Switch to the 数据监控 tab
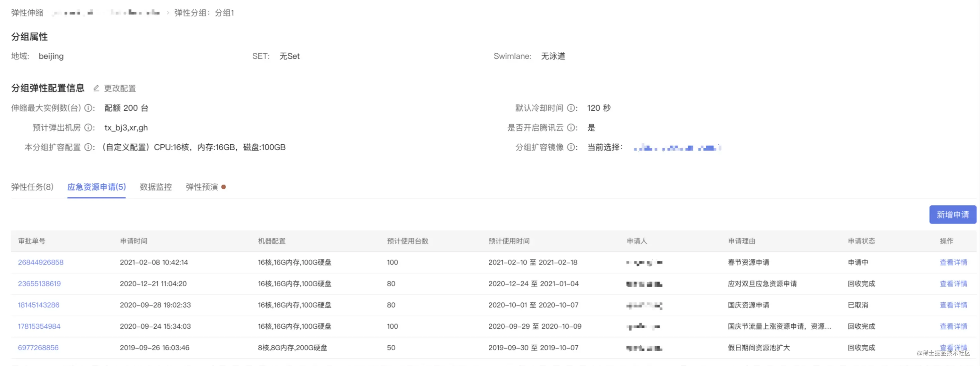The height and width of the screenshot is (366, 980). click(x=156, y=187)
